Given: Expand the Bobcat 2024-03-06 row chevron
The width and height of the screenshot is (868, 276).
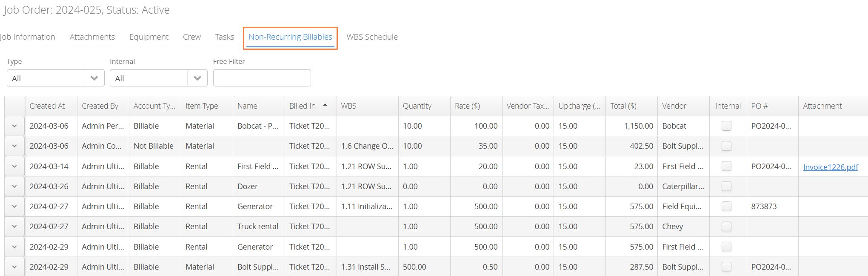Looking at the screenshot, I should coord(14,126).
